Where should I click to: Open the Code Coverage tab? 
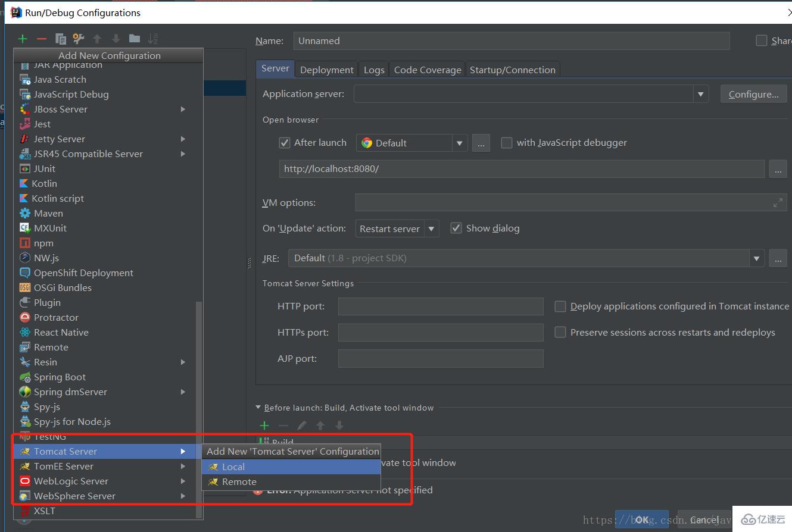point(428,70)
